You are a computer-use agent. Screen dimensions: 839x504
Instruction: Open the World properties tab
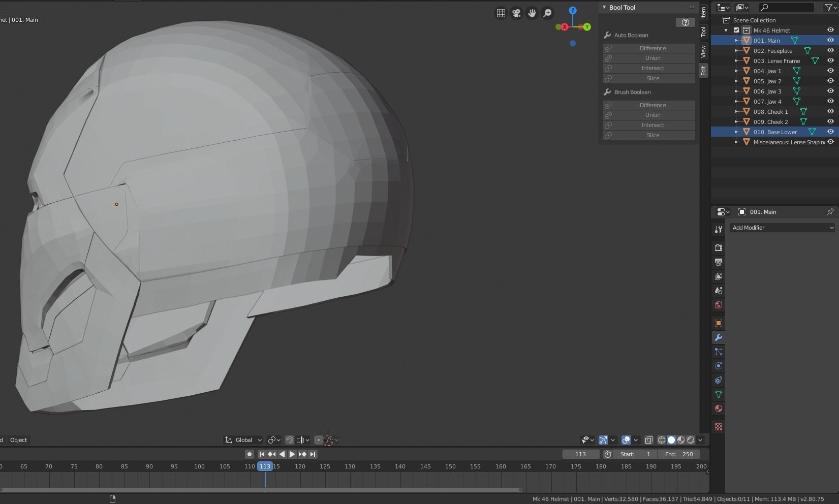click(719, 305)
